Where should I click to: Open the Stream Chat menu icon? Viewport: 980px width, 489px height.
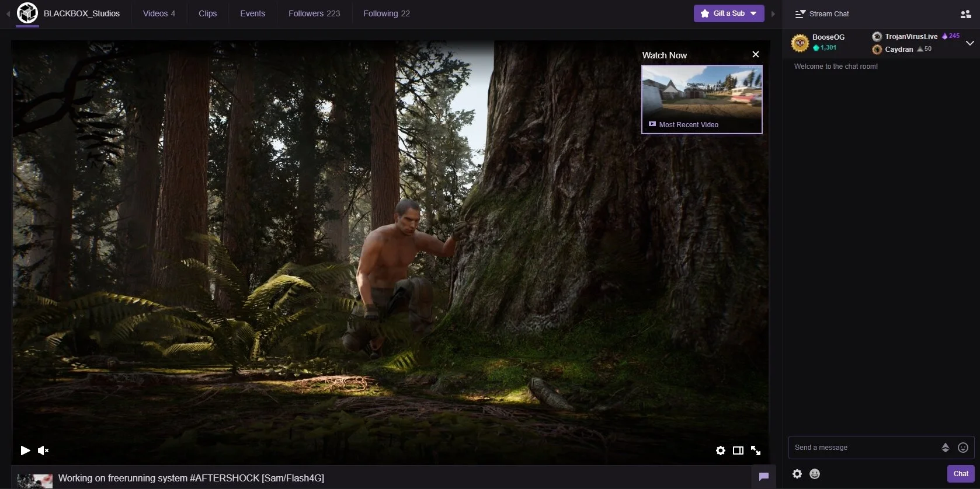[800, 13]
